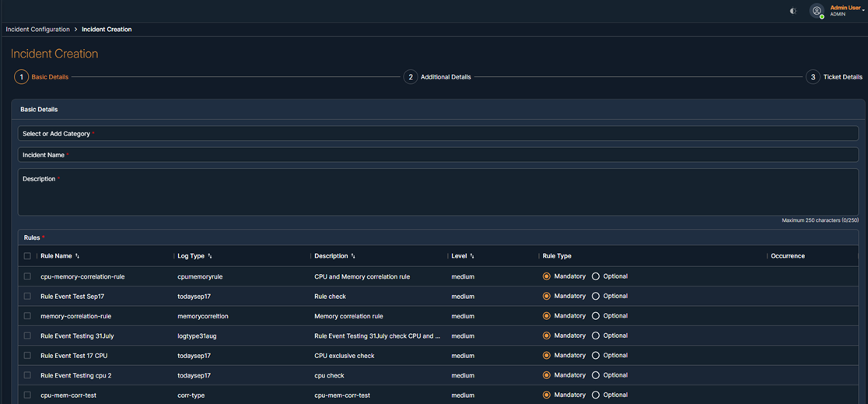Tick the select-all rules header checkbox
This screenshot has height=404, width=868.
[x=27, y=256]
